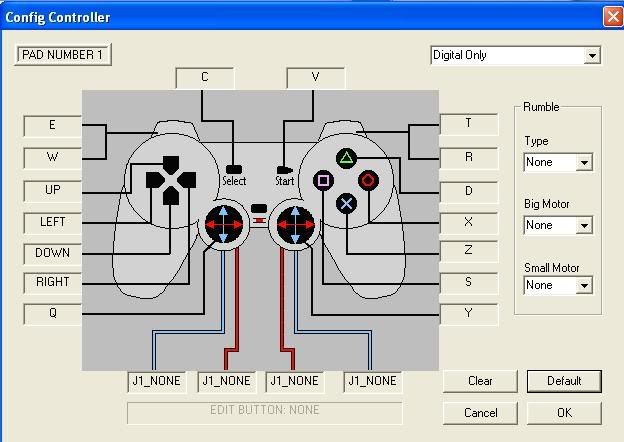Image resolution: width=624 pixels, height=442 pixels.
Task: Confirm settings with the OK button
Action: (x=564, y=413)
